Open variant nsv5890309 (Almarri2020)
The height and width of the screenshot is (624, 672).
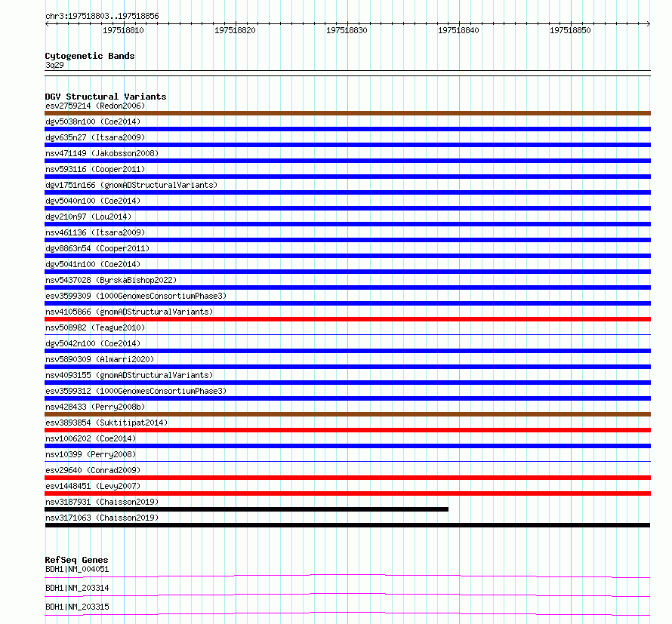(100, 359)
